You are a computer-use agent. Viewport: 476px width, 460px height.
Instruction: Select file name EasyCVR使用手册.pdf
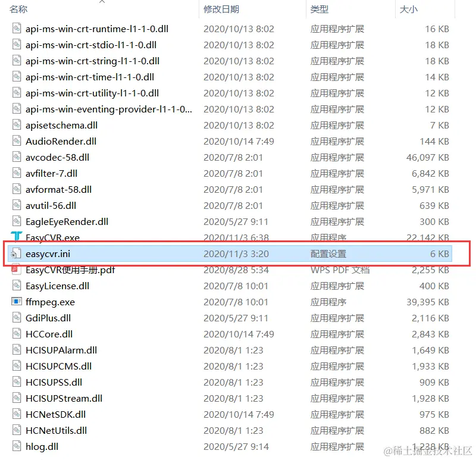click(70, 270)
